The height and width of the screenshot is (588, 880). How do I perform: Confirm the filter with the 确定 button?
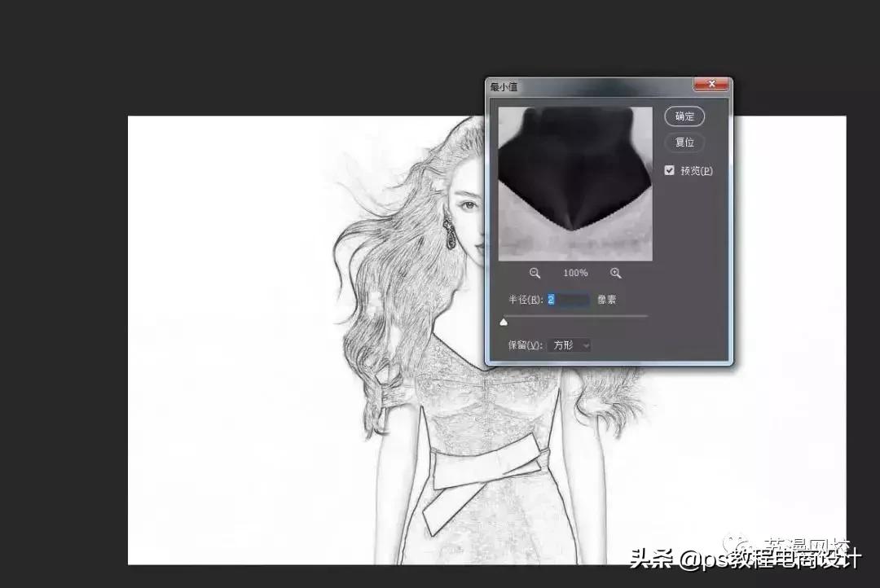[684, 116]
